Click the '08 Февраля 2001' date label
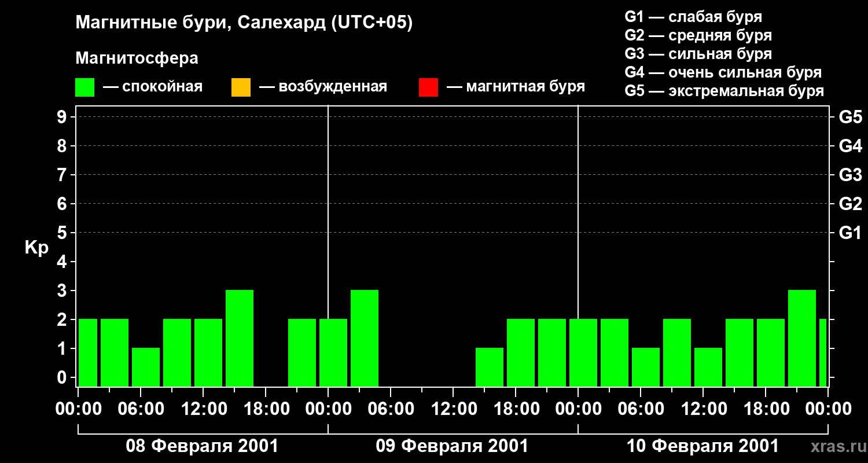The width and height of the screenshot is (868, 463). click(203, 446)
